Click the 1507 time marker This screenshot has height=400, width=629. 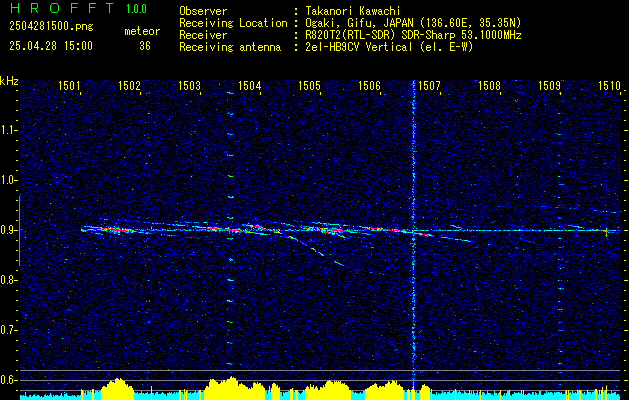(429, 85)
